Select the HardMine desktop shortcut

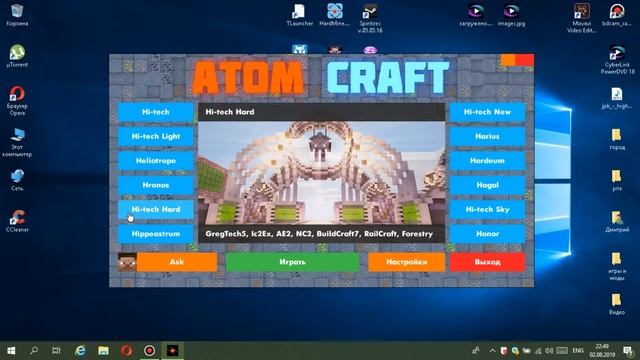(x=334, y=15)
